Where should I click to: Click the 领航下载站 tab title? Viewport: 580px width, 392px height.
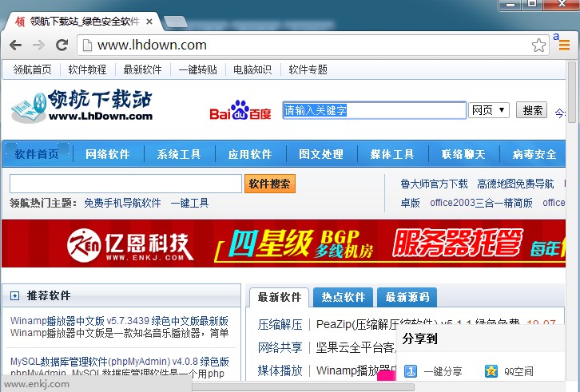point(85,22)
